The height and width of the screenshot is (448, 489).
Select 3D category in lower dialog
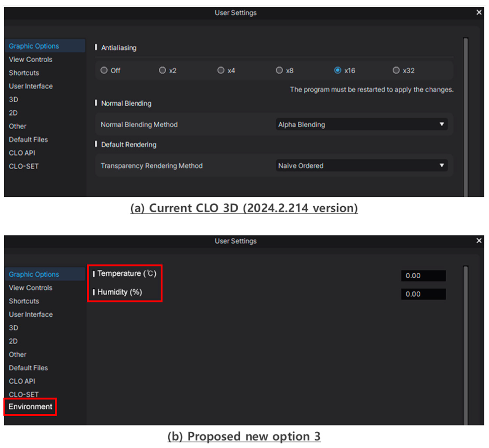tap(14, 328)
